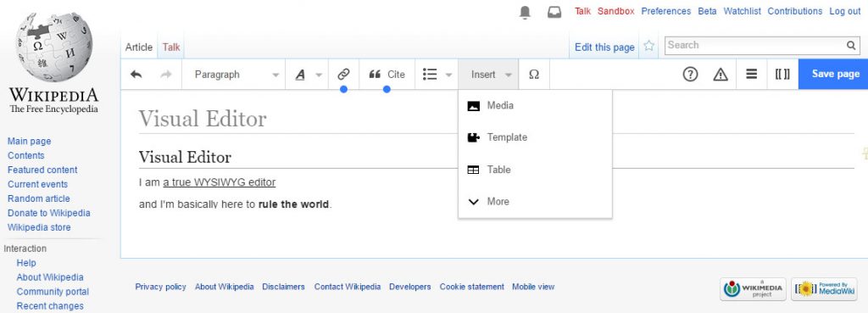The height and width of the screenshot is (313, 868).
Task: Open Recent changes in sidebar
Action: (x=50, y=306)
